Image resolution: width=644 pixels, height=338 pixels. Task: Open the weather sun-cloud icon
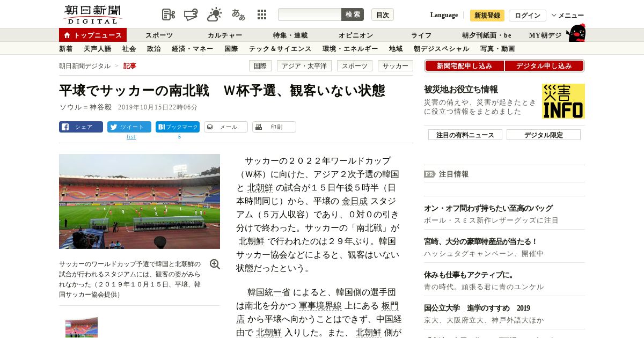tap(215, 14)
